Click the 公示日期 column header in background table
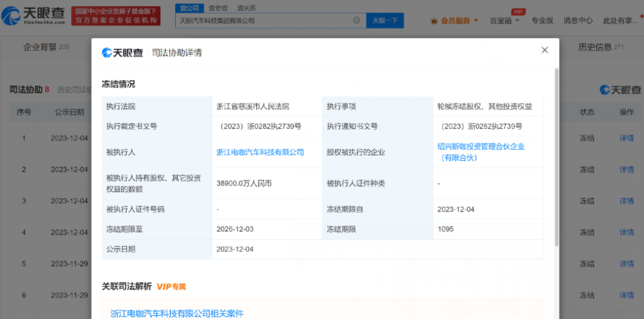Image resolution: width=644 pixels, height=319 pixels. pos(70,112)
